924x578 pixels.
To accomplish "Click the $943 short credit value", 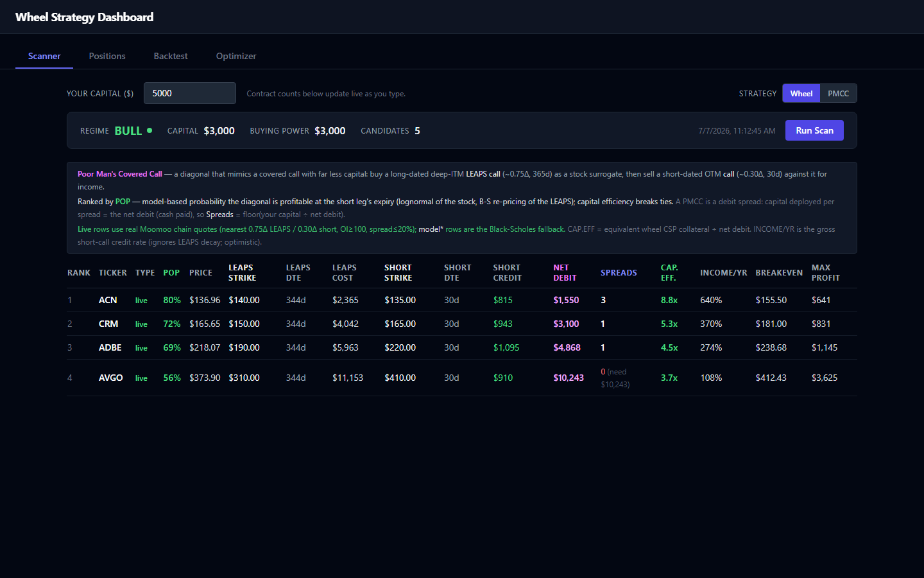I will (x=503, y=324).
